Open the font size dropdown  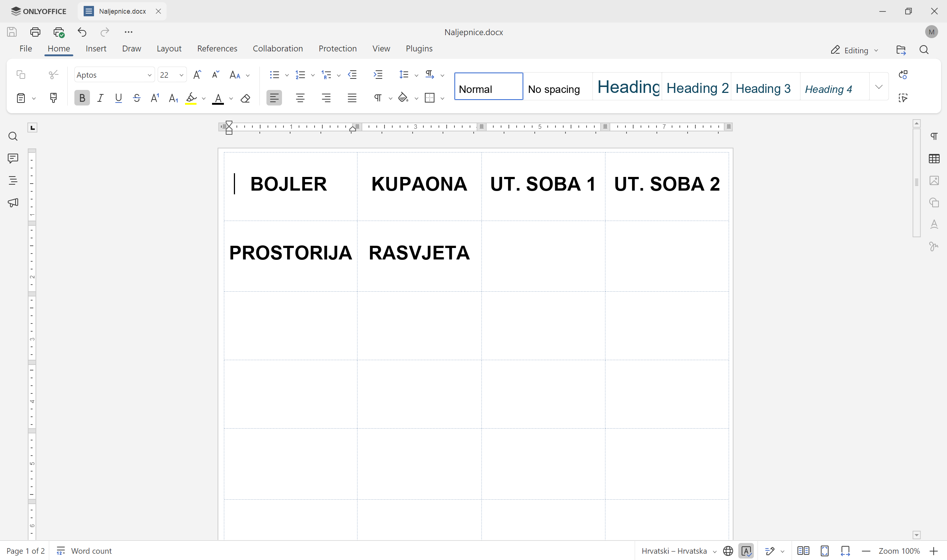pos(181,75)
